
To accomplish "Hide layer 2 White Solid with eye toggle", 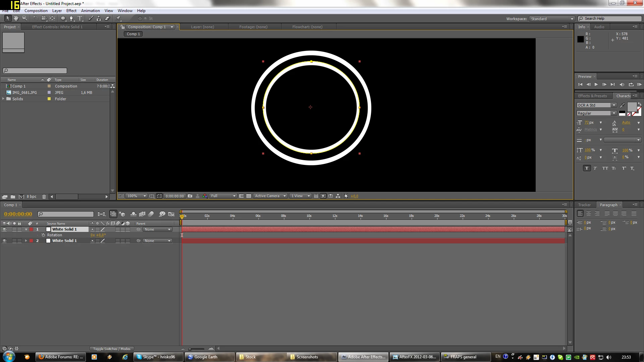I will 4,241.
